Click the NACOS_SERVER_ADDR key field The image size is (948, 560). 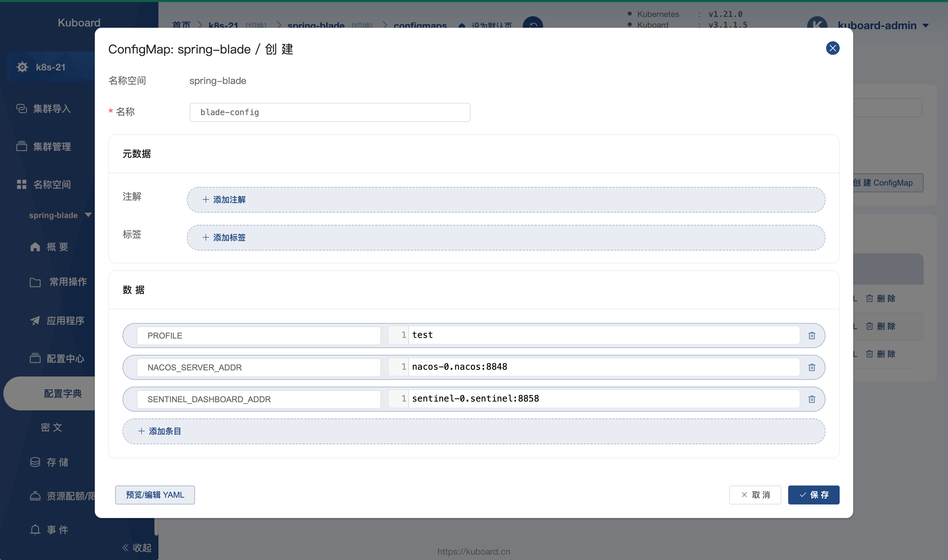(259, 367)
